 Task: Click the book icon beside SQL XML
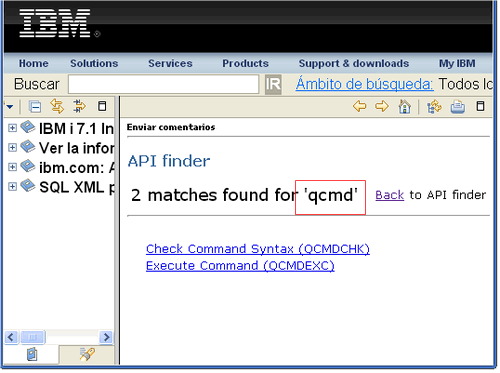tap(28, 185)
